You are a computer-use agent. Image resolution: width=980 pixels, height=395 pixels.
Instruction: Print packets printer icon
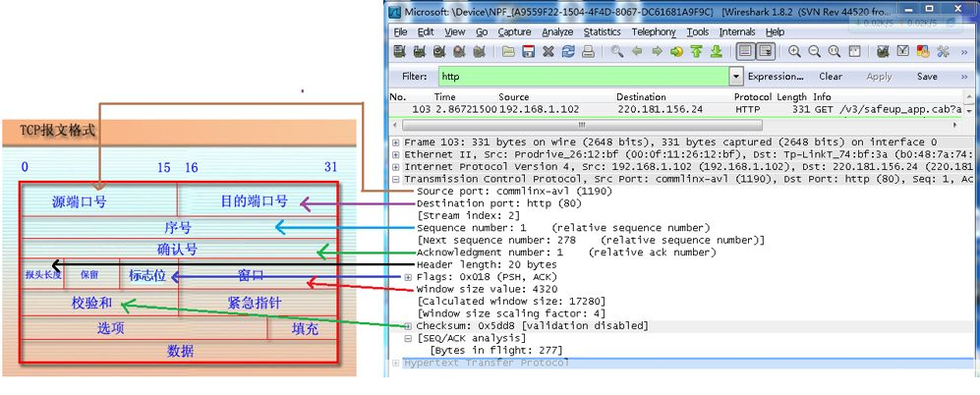point(588,52)
